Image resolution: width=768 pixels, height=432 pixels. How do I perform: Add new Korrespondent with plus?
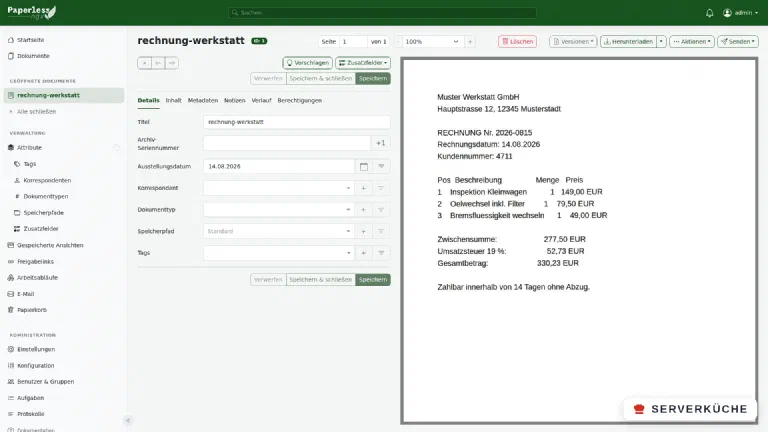[x=363, y=188]
